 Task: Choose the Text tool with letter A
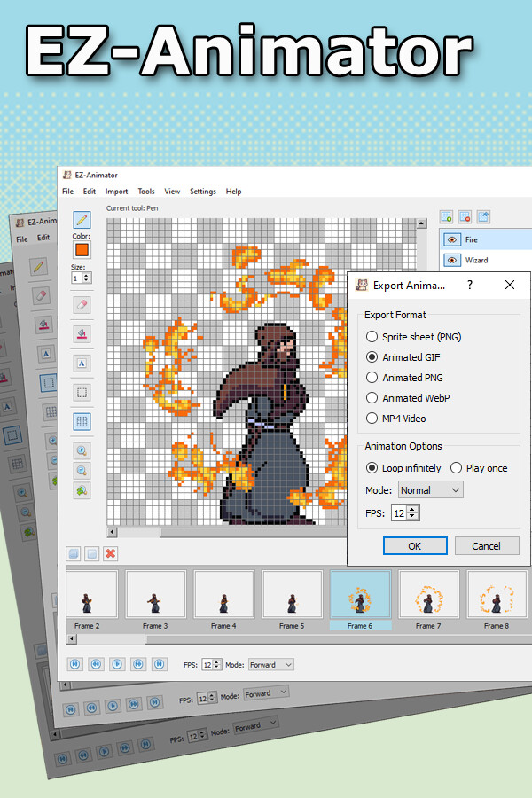point(82,363)
